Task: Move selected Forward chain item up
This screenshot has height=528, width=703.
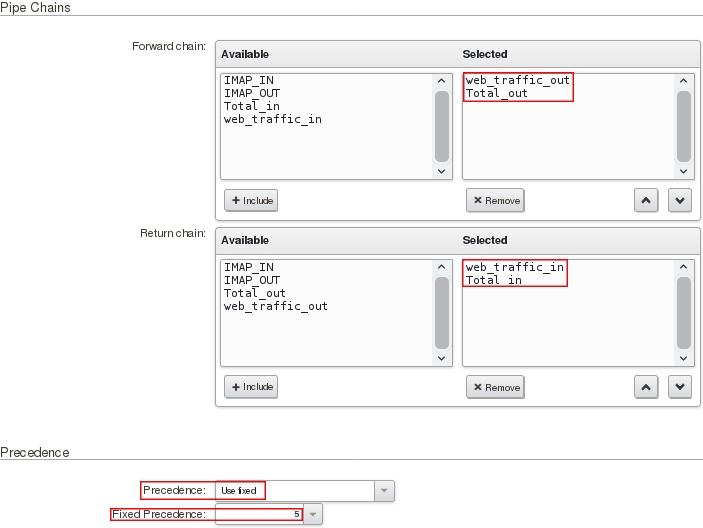Action: tap(647, 200)
